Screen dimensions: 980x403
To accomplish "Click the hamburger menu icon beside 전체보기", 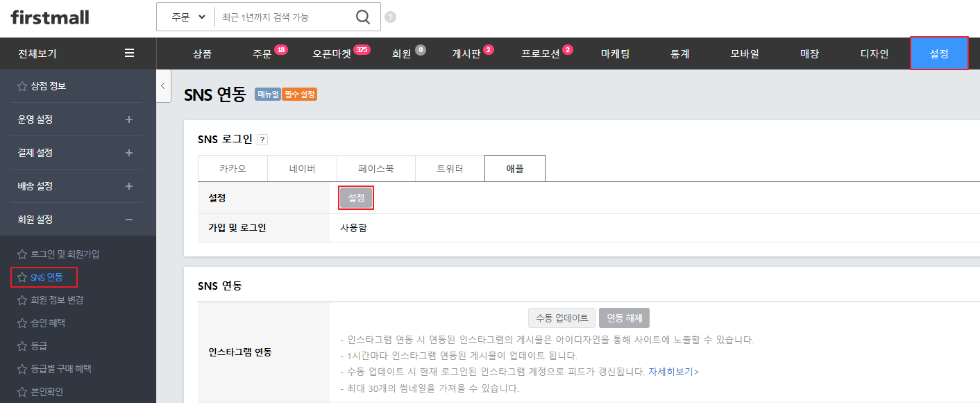I will pos(129,53).
